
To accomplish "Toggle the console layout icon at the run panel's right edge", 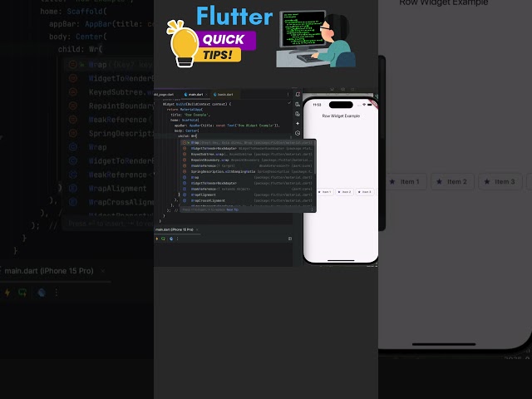I will pyautogui.click(x=290, y=239).
